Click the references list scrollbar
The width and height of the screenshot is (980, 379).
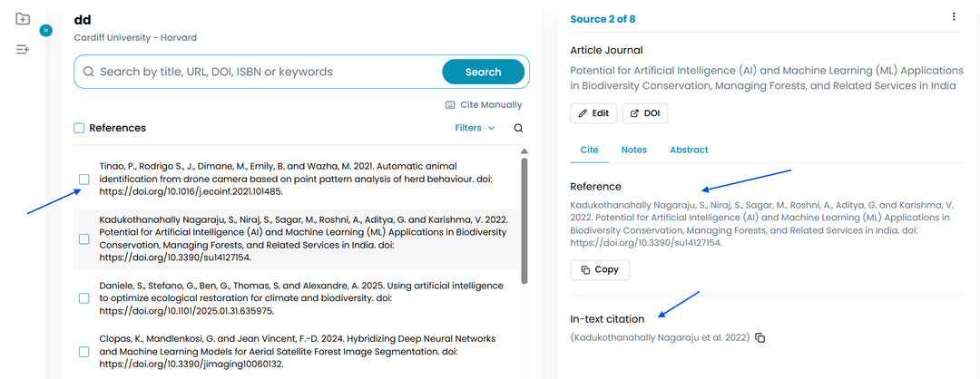click(x=524, y=218)
